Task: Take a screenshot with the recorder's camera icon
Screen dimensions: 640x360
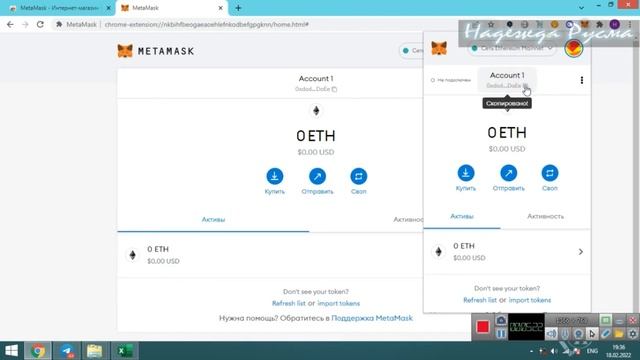Action: pyautogui.click(x=501, y=320)
